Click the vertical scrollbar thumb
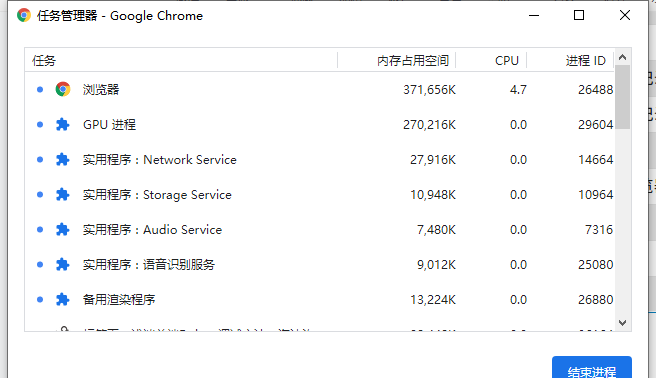The image size is (656, 378). coord(623,97)
